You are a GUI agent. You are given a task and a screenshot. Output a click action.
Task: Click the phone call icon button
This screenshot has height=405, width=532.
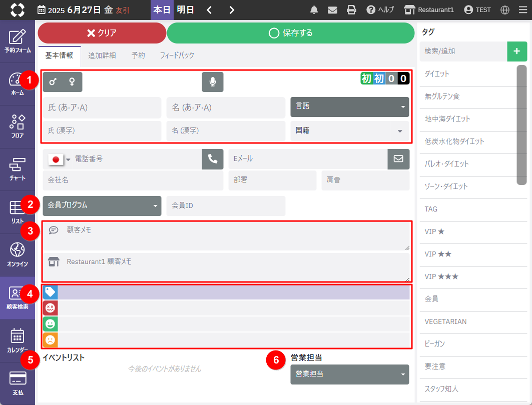[x=213, y=159]
